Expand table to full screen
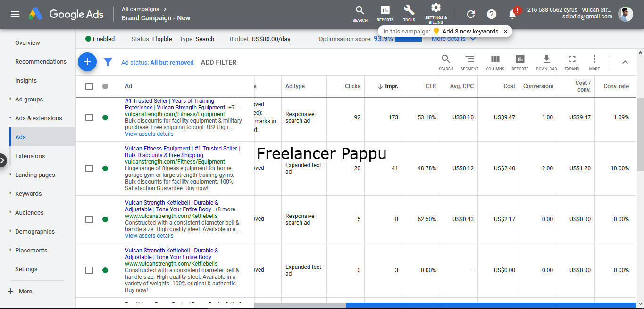 (572, 62)
